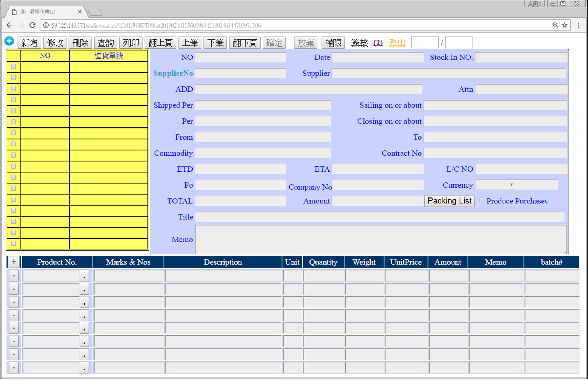Click the Memo text area

tap(381, 240)
